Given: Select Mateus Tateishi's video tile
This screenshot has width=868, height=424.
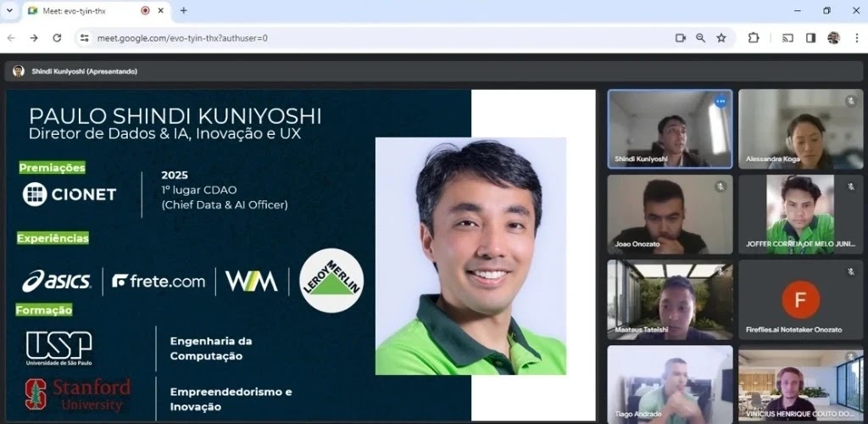Looking at the screenshot, I should pyautogui.click(x=670, y=300).
